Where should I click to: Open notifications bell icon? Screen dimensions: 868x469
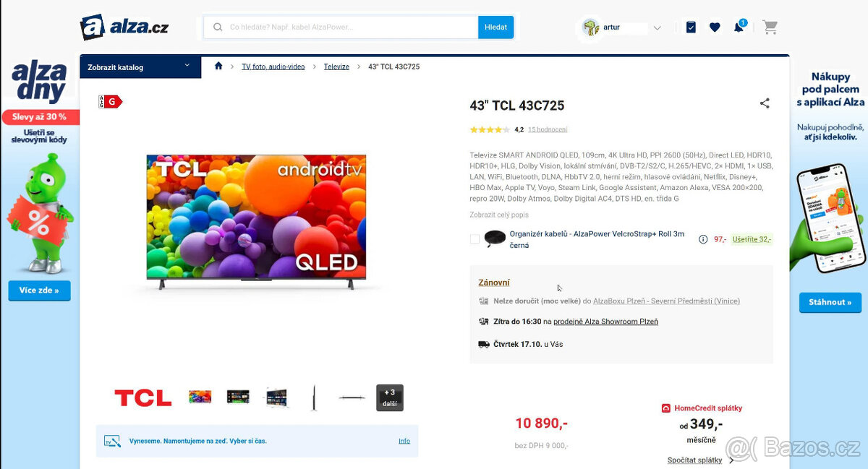point(739,27)
